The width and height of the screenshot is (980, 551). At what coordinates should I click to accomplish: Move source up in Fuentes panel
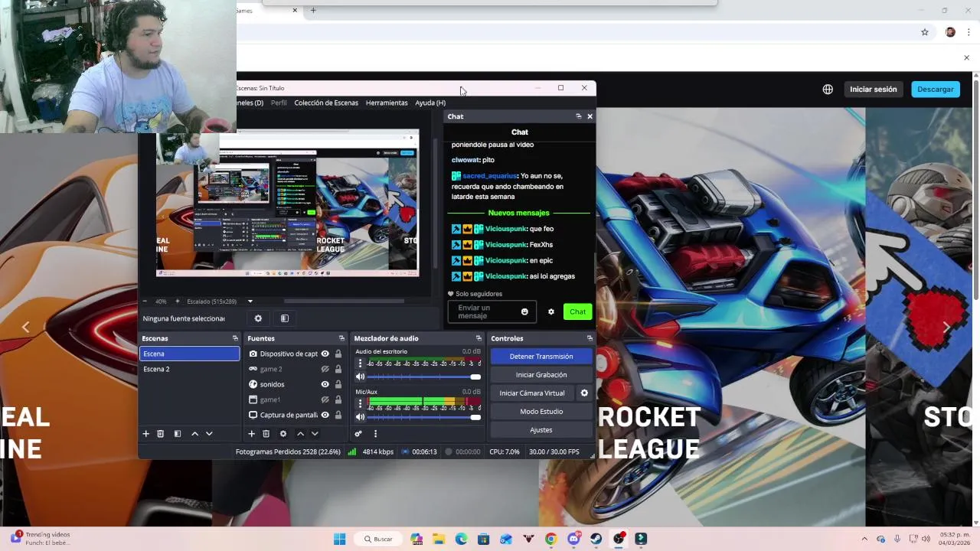click(x=300, y=434)
